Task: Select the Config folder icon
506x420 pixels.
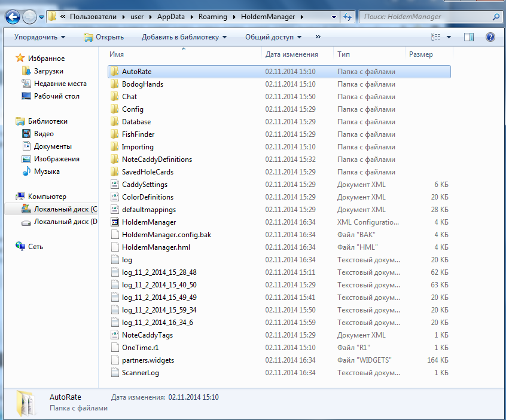Action: click(x=115, y=109)
